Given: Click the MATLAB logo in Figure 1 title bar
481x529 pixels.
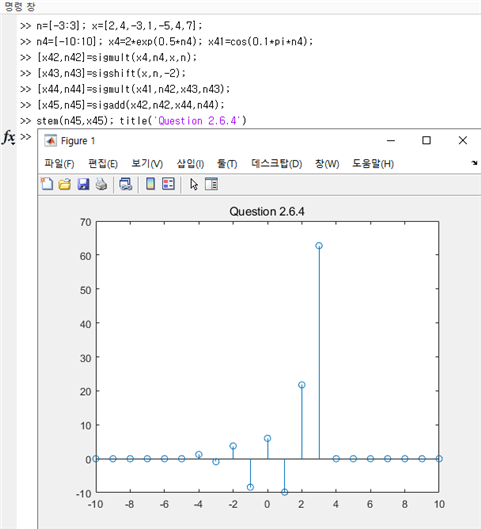Looking at the screenshot, I should [51, 141].
